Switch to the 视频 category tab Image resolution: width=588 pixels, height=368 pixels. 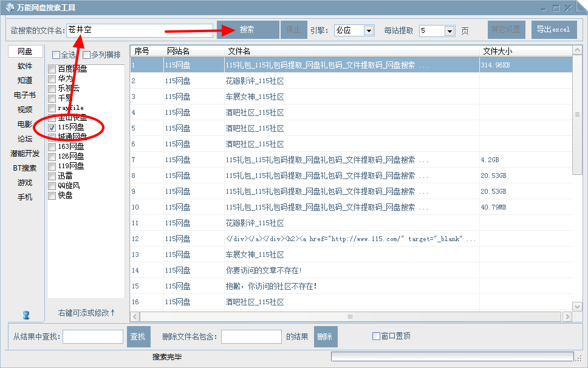tap(25, 110)
